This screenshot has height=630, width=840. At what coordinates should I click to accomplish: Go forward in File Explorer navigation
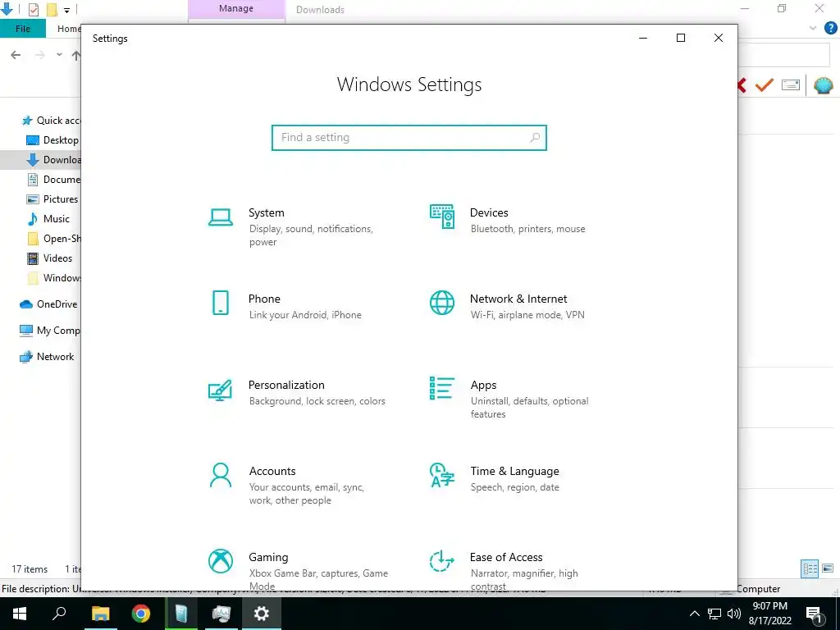39,55
